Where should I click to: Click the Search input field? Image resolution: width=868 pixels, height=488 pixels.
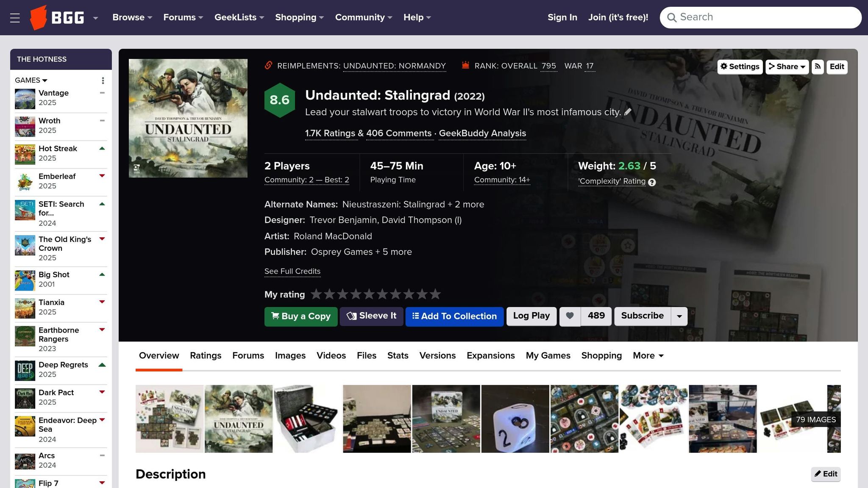[760, 17]
